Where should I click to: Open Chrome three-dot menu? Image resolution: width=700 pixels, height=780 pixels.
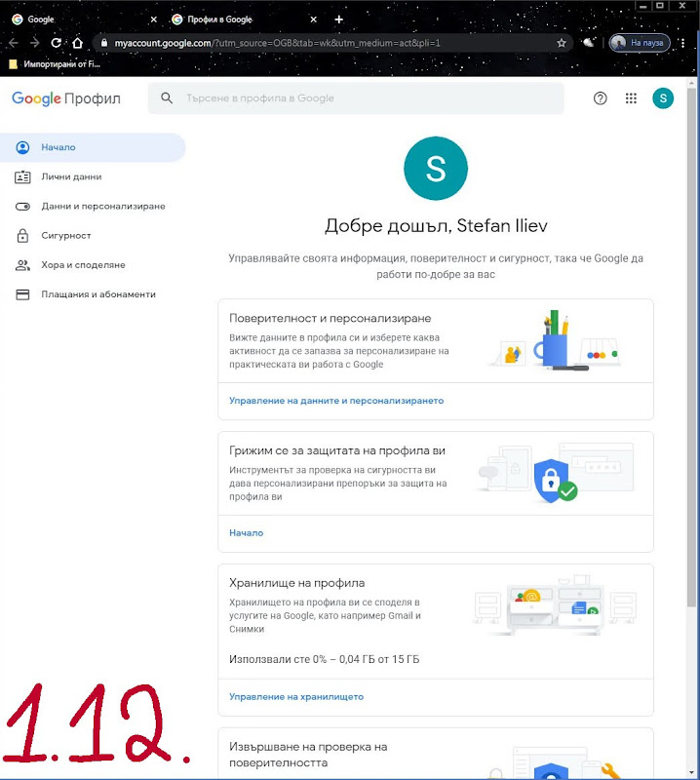point(682,43)
